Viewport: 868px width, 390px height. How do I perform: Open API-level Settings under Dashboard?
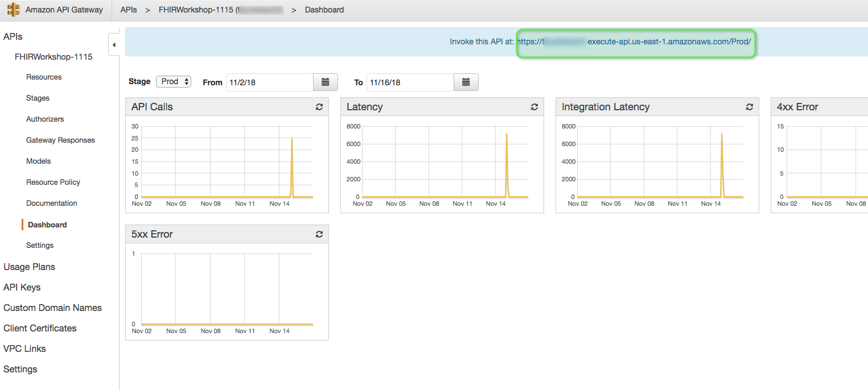point(40,245)
